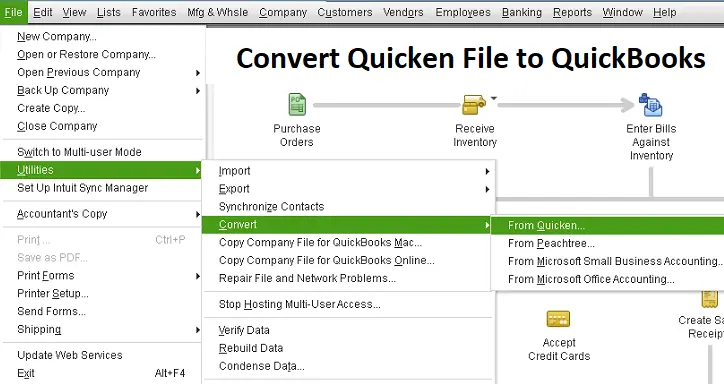Click the Receive Inventory label
Screen dimensions: 724x384
(475, 135)
